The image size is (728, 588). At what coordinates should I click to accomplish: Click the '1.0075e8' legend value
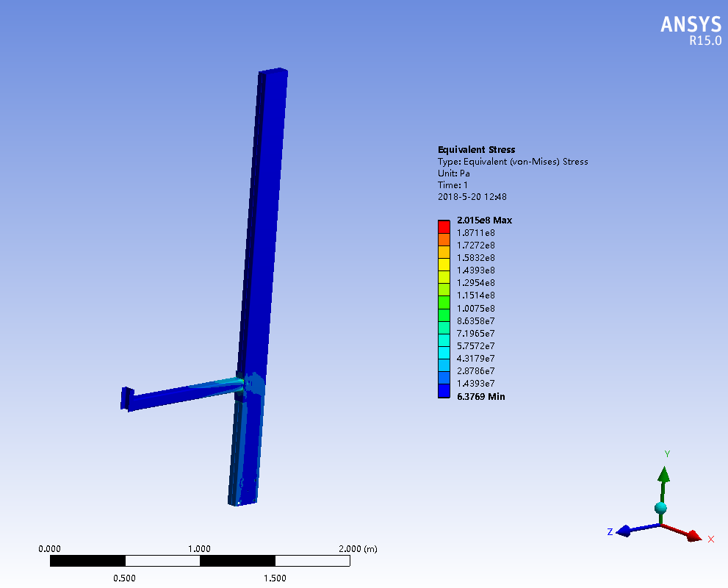pyautogui.click(x=476, y=309)
